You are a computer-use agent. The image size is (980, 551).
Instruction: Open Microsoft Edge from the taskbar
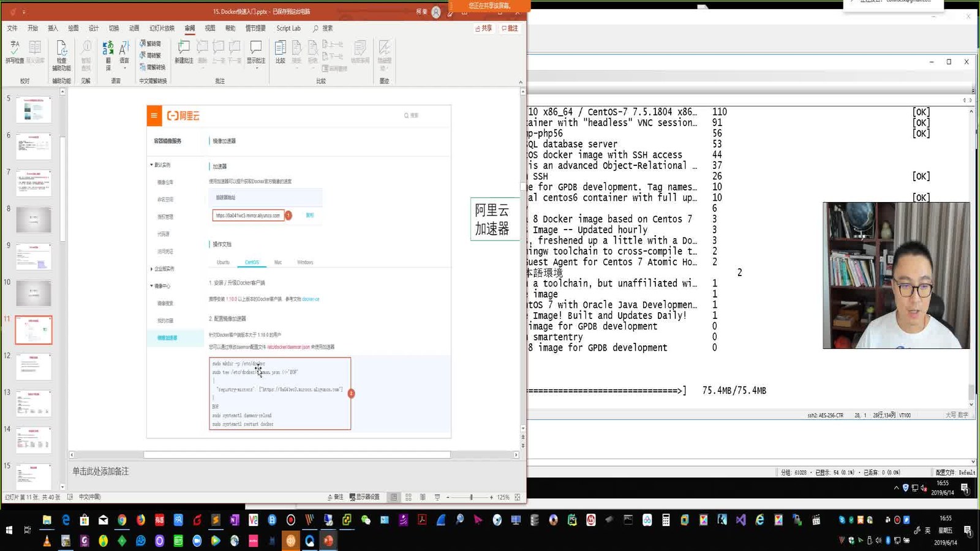click(x=66, y=520)
